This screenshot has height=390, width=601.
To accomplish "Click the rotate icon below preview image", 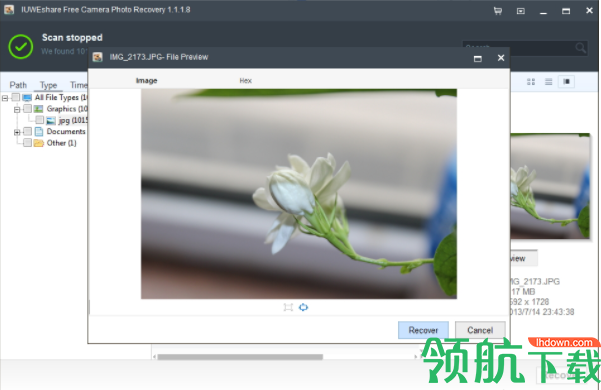I will tap(303, 307).
